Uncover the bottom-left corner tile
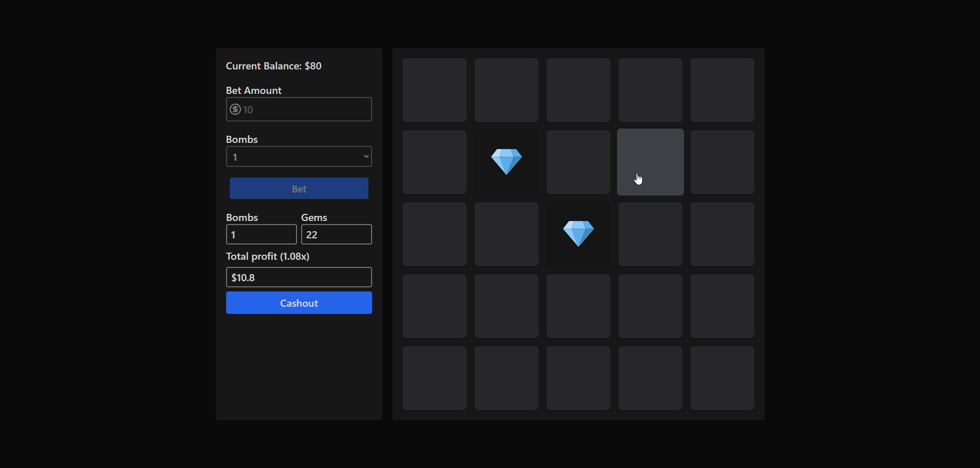 coord(434,378)
